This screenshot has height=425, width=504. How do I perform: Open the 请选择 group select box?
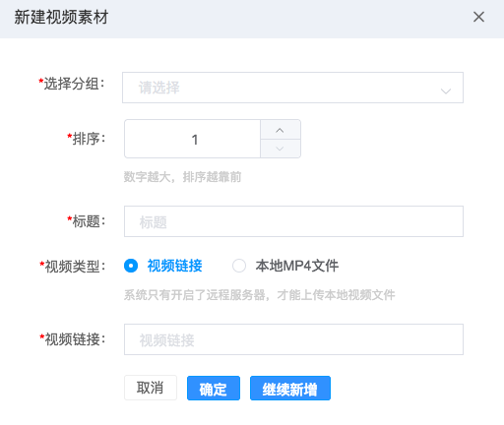click(292, 88)
